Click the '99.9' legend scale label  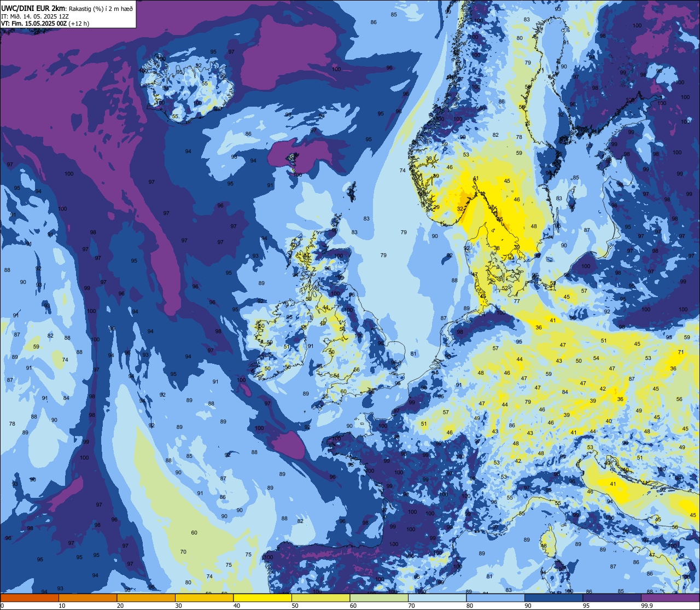tap(647, 606)
